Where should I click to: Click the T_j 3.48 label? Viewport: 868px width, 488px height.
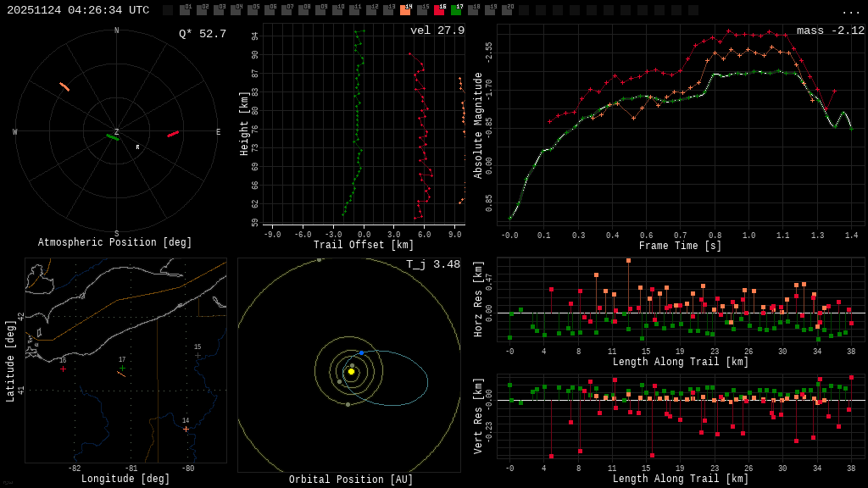pos(432,265)
